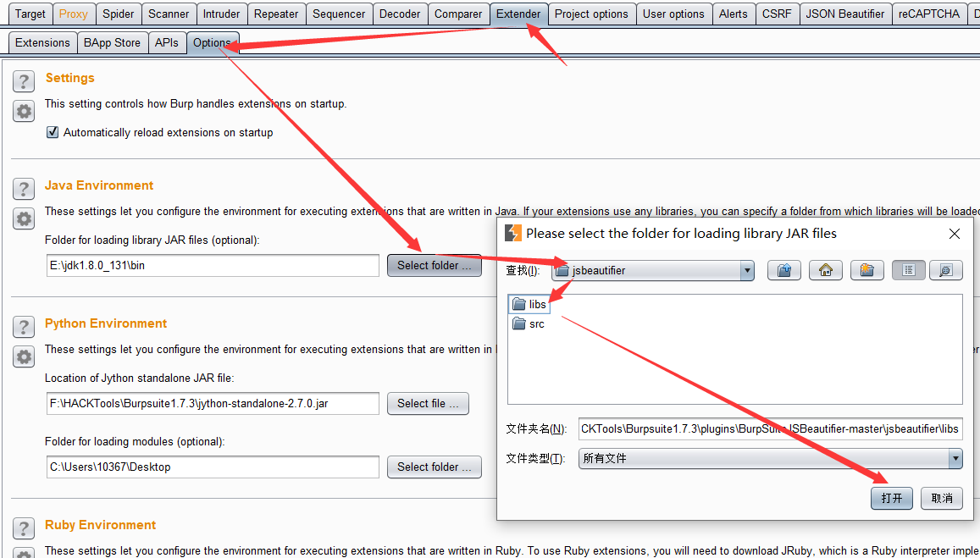Edit the Python modules folder field
Screen dimensions: 980x558
click(213, 467)
